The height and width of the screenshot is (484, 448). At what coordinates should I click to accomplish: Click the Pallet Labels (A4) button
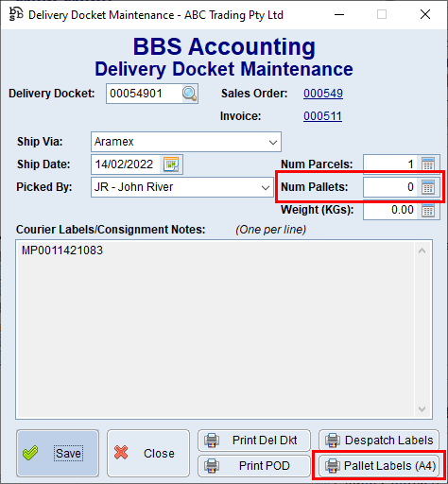379,465
